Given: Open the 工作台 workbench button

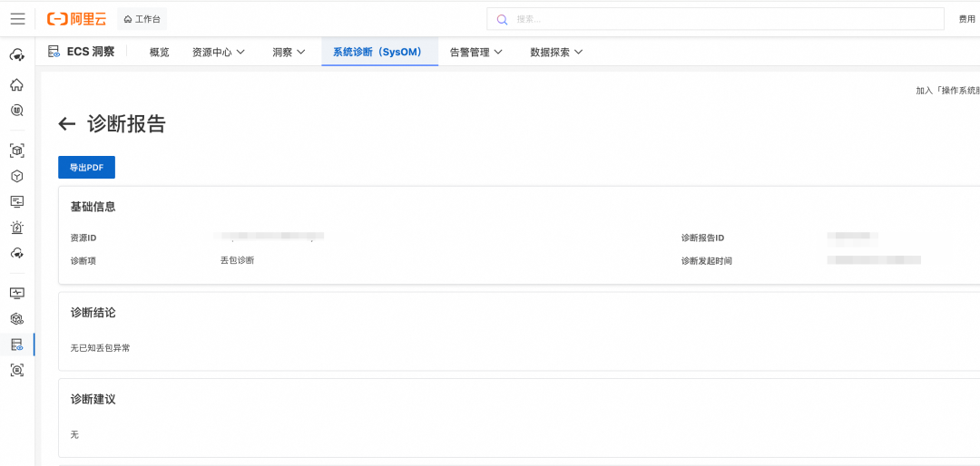Looking at the screenshot, I should [x=142, y=19].
